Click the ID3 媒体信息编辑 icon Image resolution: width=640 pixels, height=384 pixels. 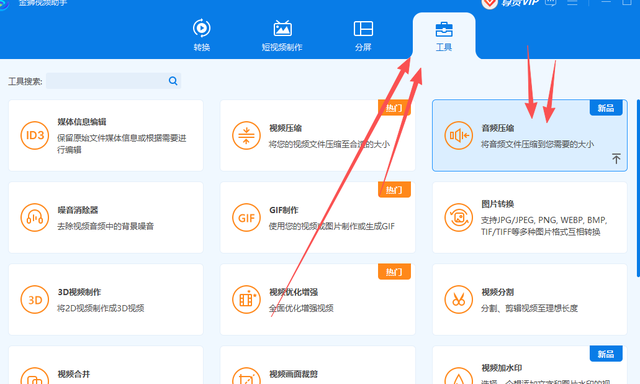(35, 135)
